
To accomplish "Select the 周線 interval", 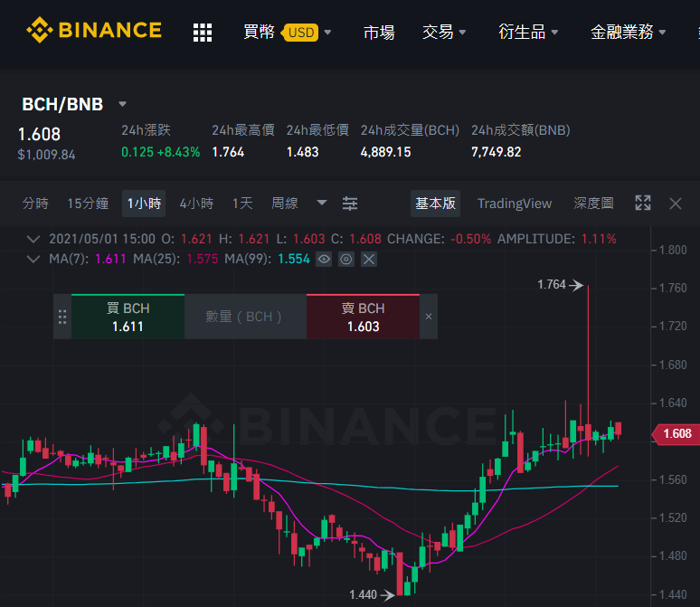I will (284, 204).
